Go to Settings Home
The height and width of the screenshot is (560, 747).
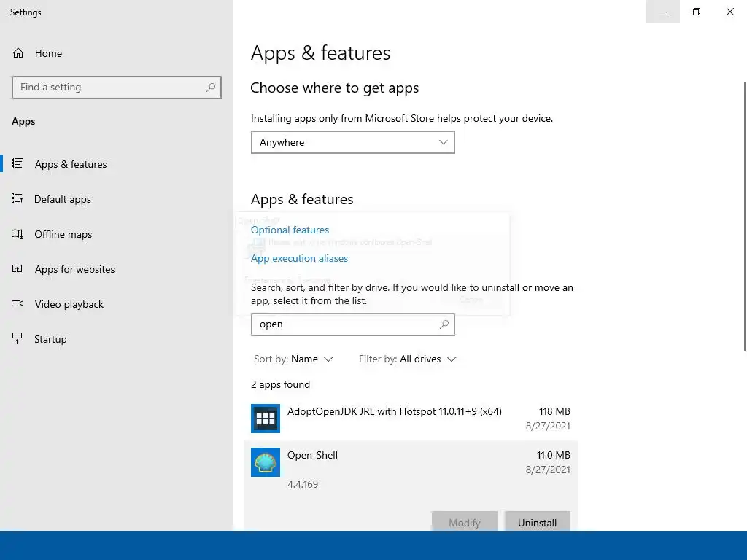[x=48, y=53]
